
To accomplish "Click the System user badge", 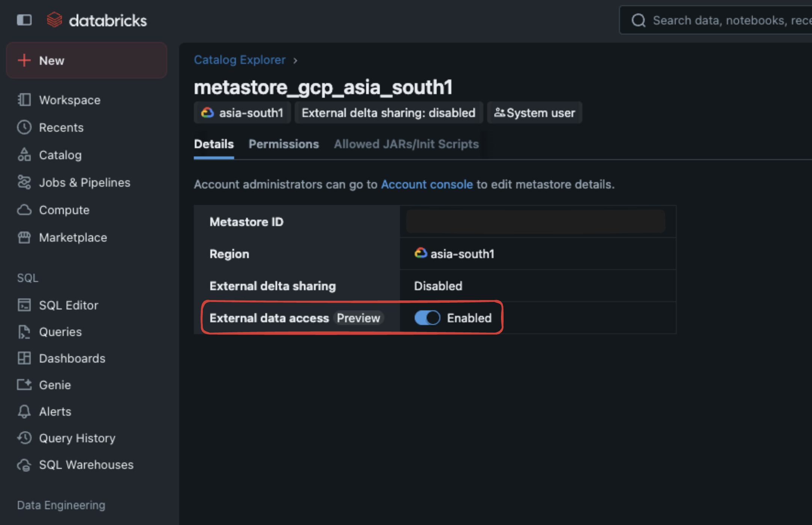I will (x=534, y=112).
